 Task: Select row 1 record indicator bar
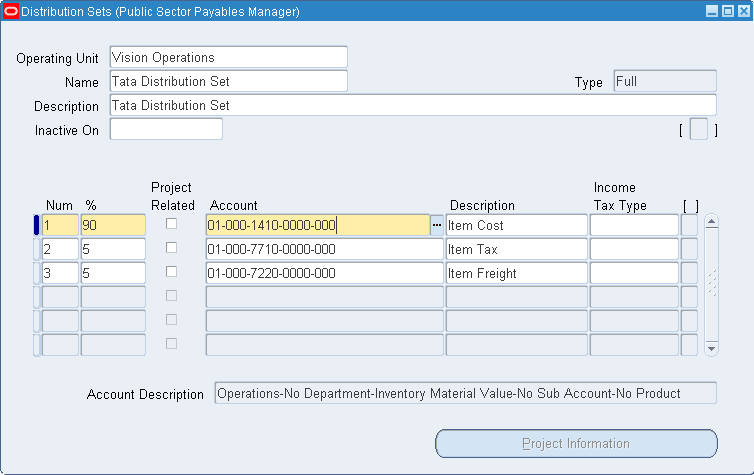click(37, 225)
